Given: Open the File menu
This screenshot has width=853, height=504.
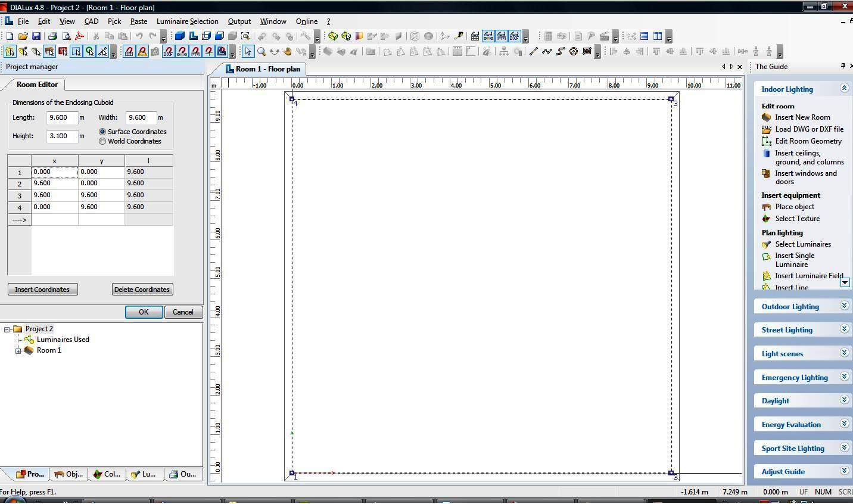Looking at the screenshot, I should pyautogui.click(x=23, y=21).
